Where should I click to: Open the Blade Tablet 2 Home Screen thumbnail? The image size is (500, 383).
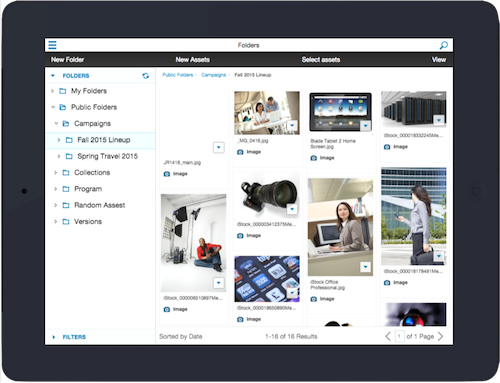coord(340,112)
